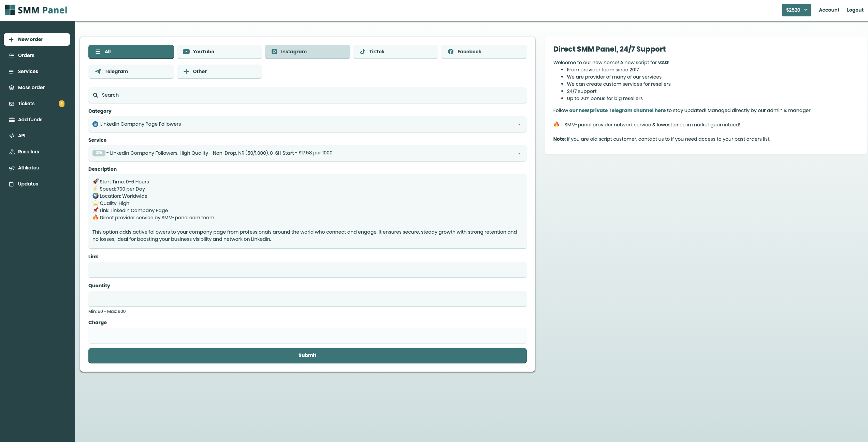This screenshot has height=442, width=868.
Task: Log out of the panel
Action: 855,10
